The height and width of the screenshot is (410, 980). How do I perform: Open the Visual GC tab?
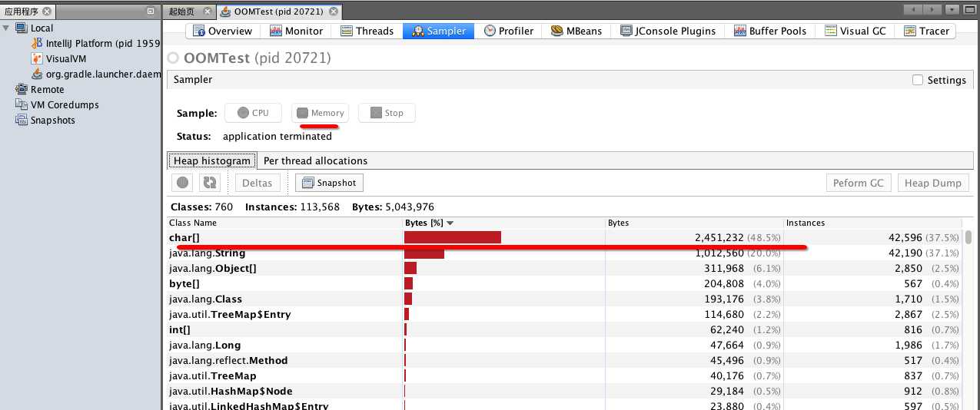tap(855, 31)
